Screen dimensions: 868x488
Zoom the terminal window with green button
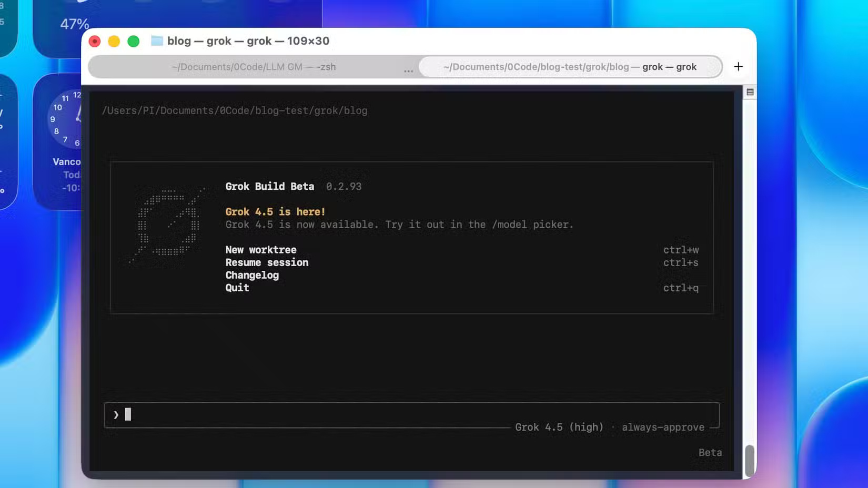134,41
